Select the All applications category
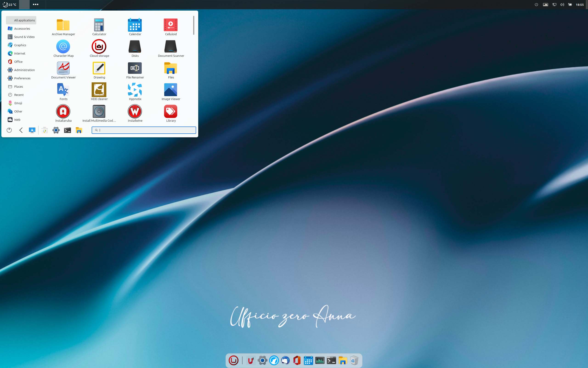 (21, 20)
